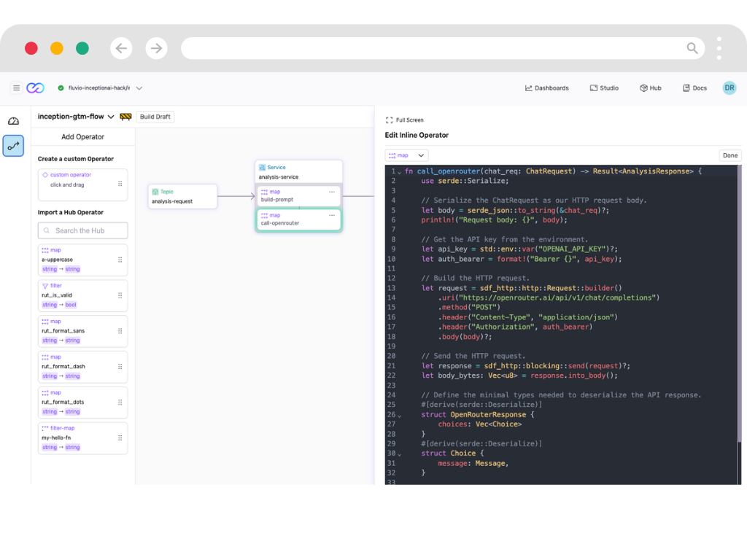Screen dimensions: 747x560
Task: Select the flow editor icon in sidebar
Action: (x=13, y=146)
